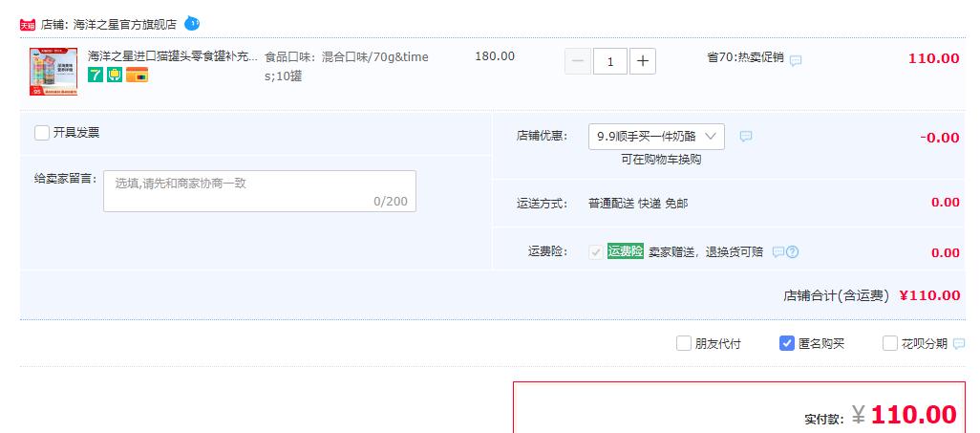980x433 pixels.
Task: Click the orange credit card badge
Action: [x=137, y=76]
